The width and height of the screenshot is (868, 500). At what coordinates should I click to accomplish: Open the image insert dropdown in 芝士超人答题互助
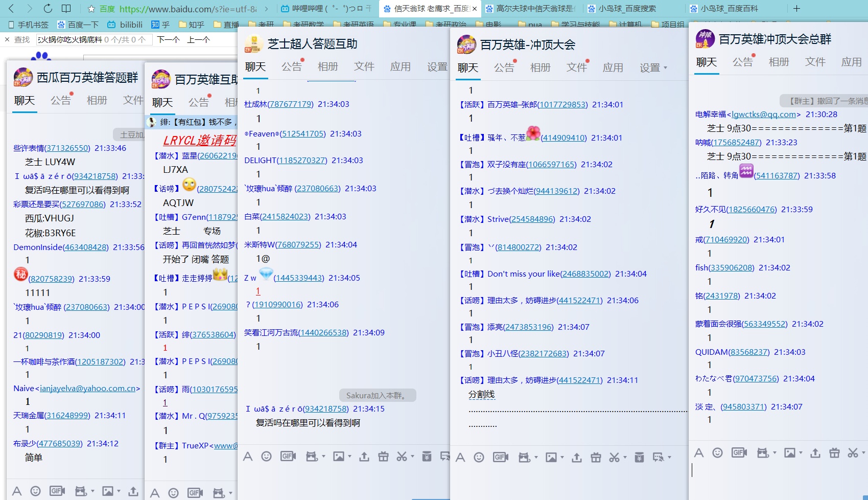click(349, 456)
